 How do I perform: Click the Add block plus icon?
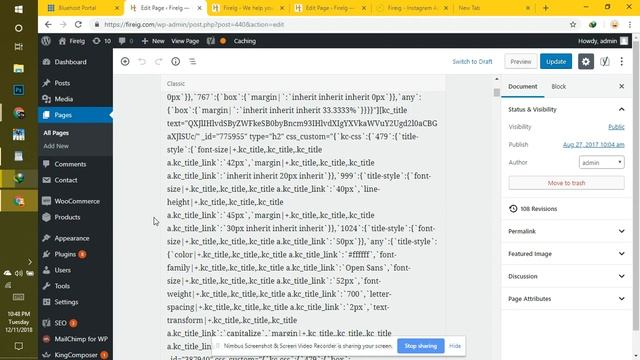point(125,62)
